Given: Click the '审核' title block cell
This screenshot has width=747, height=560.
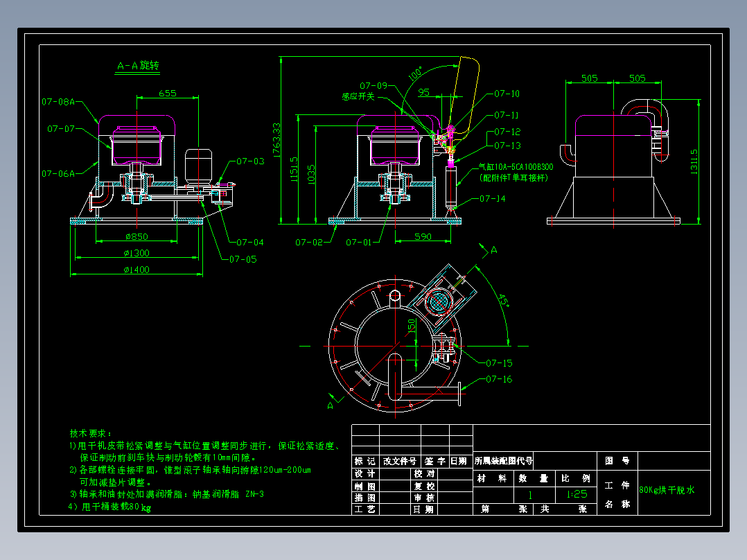Looking at the screenshot, I should point(424,498).
